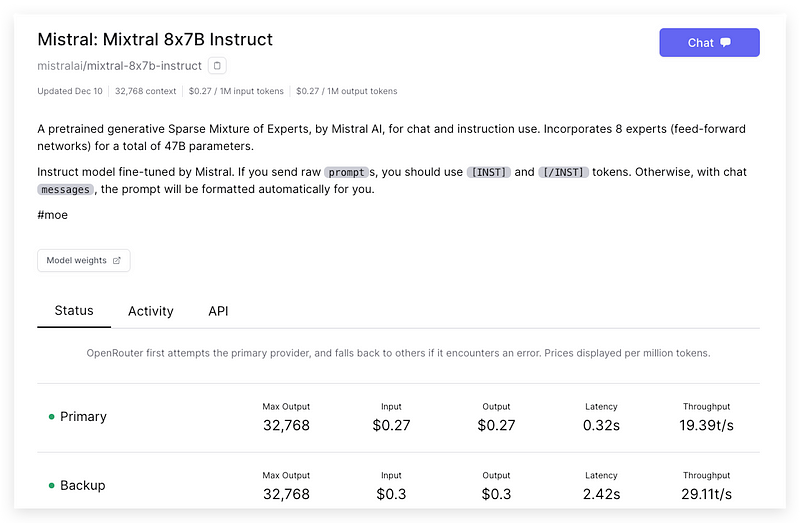Switch to the API tab
The height and width of the screenshot is (523, 800).
[x=218, y=311]
